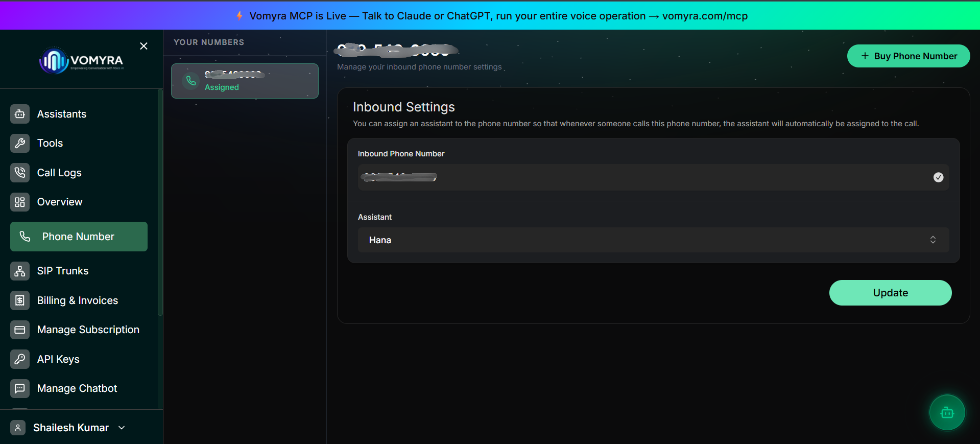The width and height of the screenshot is (980, 444).
Task: Click the Tools wrench icon
Action: (x=20, y=143)
